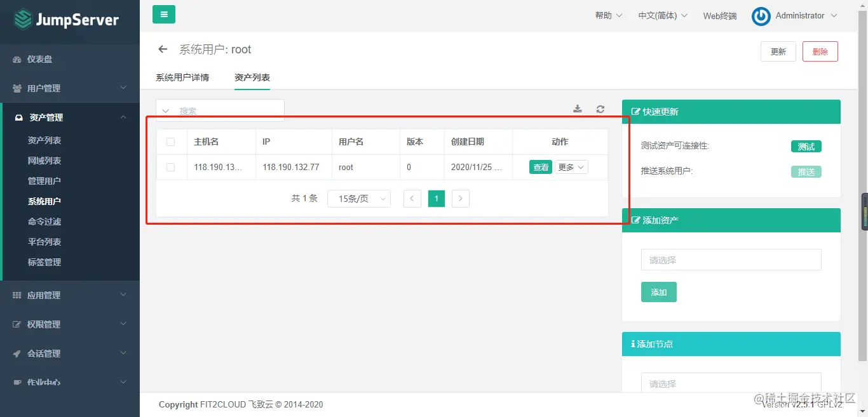
Task: Click the Administrator power icon at top right
Action: pyautogui.click(x=761, y=16)
